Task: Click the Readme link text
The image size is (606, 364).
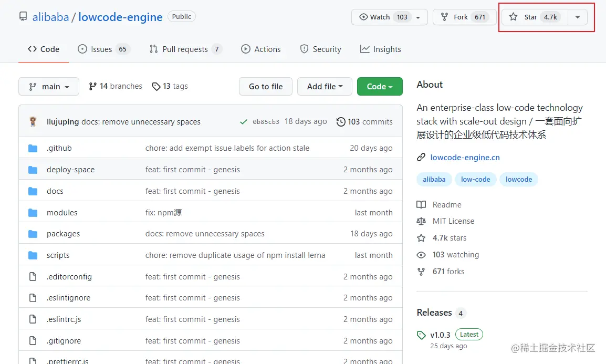Action: [x=447, y=205]
